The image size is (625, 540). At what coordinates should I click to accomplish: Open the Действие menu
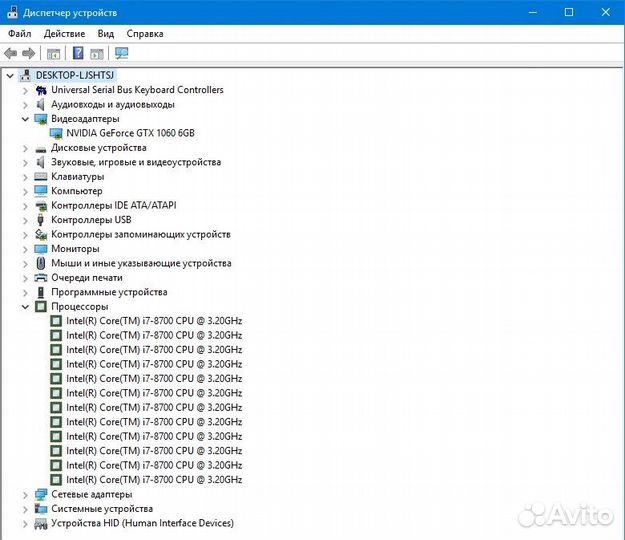64,33
